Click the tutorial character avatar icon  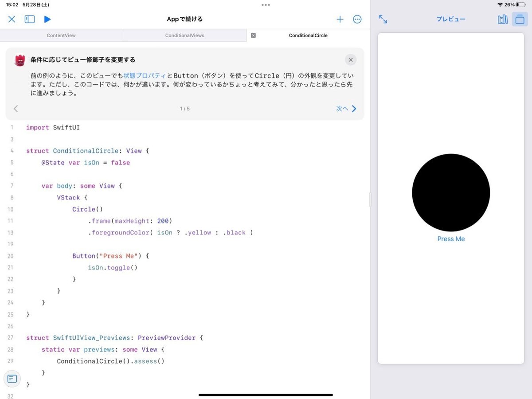coord(20,60)
